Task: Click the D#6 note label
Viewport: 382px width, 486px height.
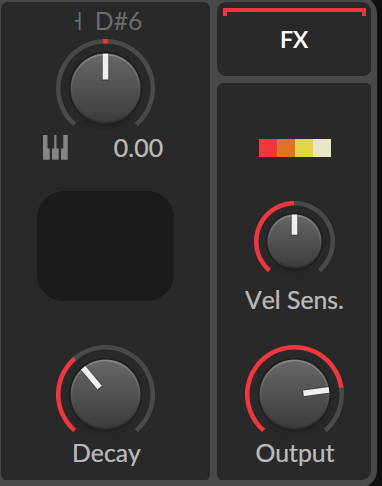Action: (x=119, y=22)
